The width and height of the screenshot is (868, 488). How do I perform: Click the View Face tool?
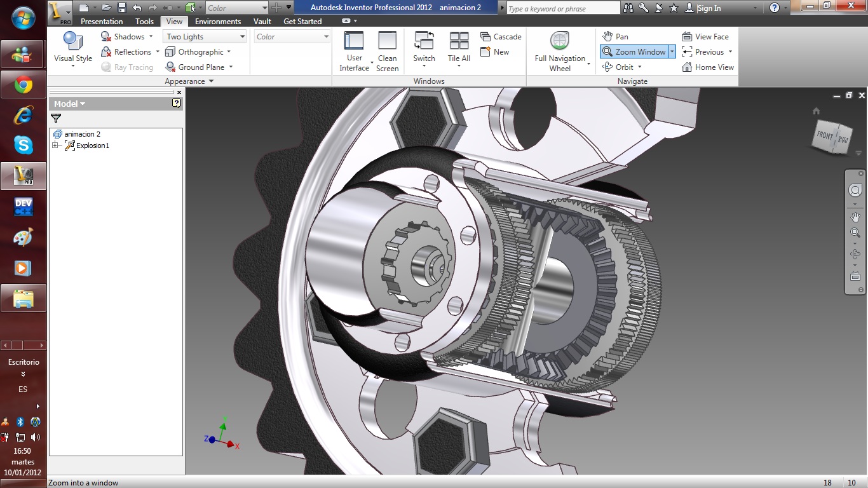pos(707,36)
